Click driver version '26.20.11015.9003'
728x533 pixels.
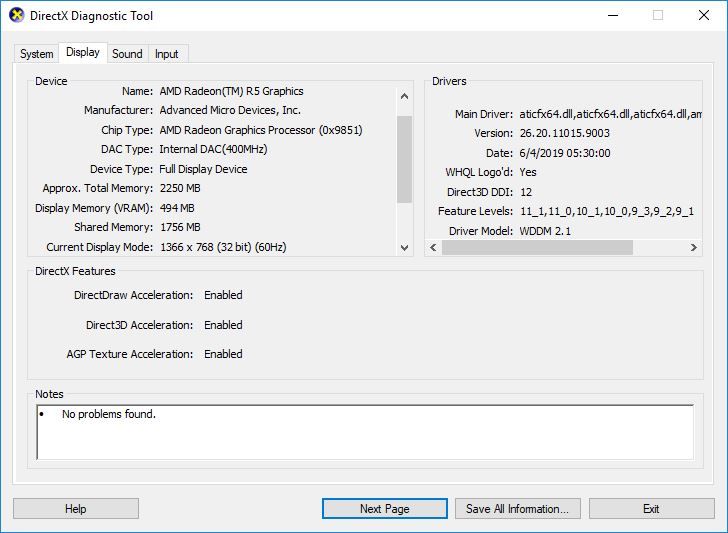565,133
